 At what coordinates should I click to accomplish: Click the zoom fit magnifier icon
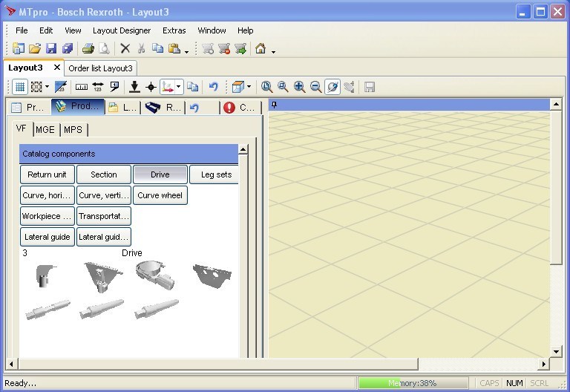click(266, 87)
